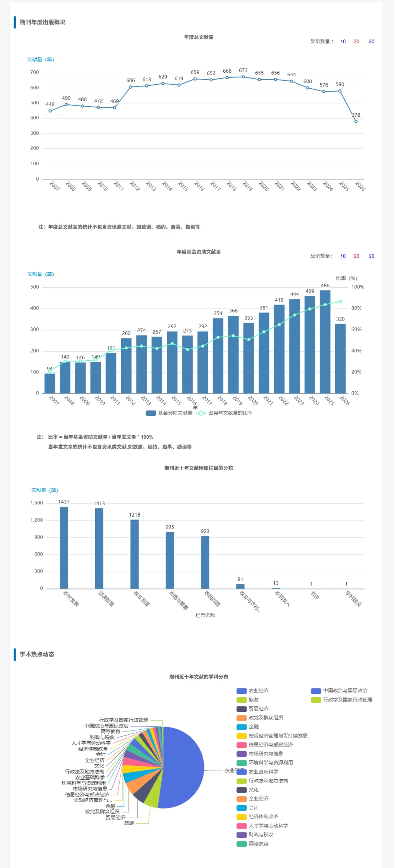Toggle 高等教育 in the pie legend
The width and height of the screenshot is (394, 868).
point(252,844)
